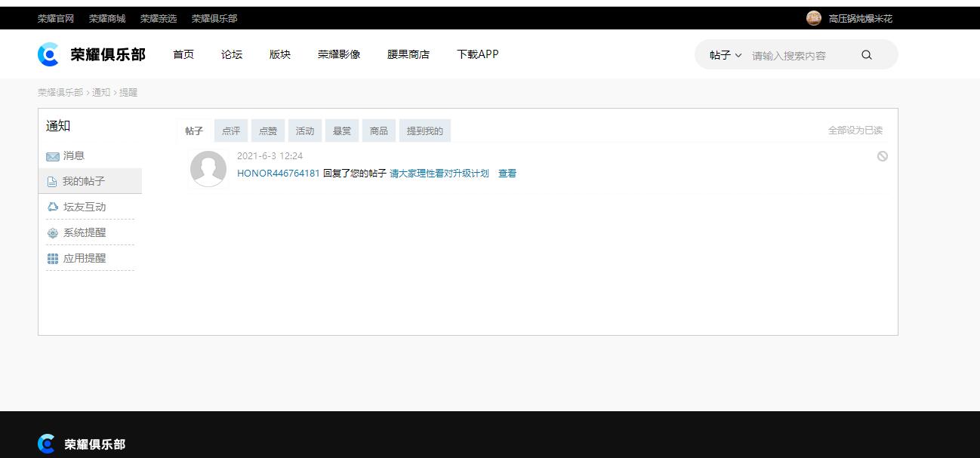Open user avatar 高压锅炖爆米花 in top bar

(x=813, y=18)
